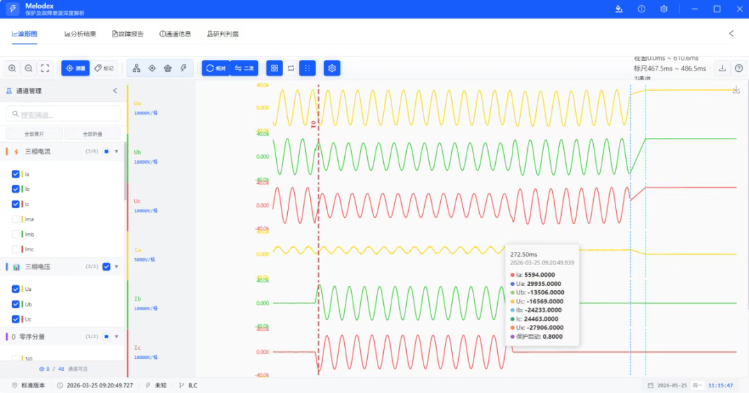Image resolution: width=749 pixels, height=393 pixels.
Task: Click the loop arrows overlay icon
Action: pyautogui.click(x=291, y=68)
